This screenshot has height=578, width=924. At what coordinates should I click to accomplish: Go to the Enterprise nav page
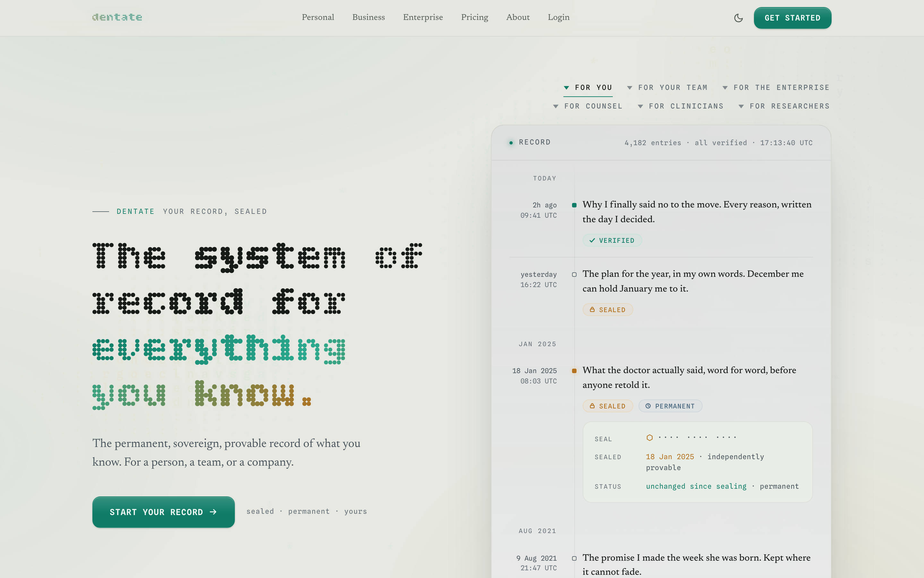click(423, 17)
